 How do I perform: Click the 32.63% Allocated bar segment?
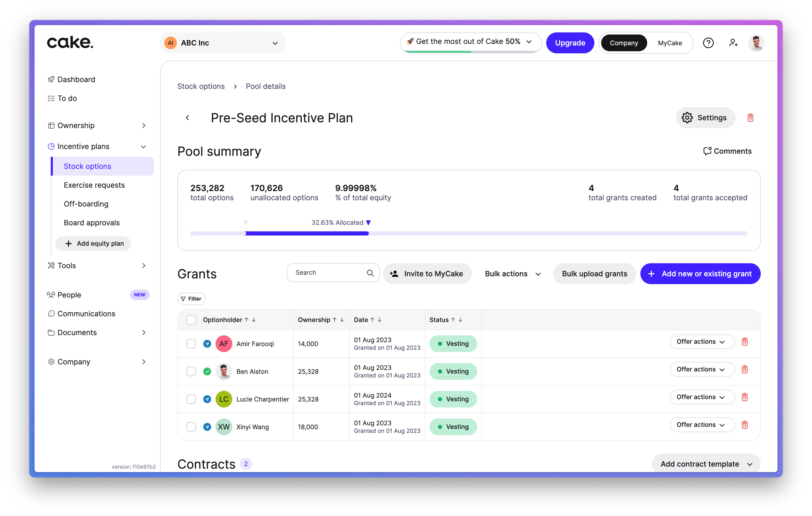pyautogui.click(x=307, y=233)
